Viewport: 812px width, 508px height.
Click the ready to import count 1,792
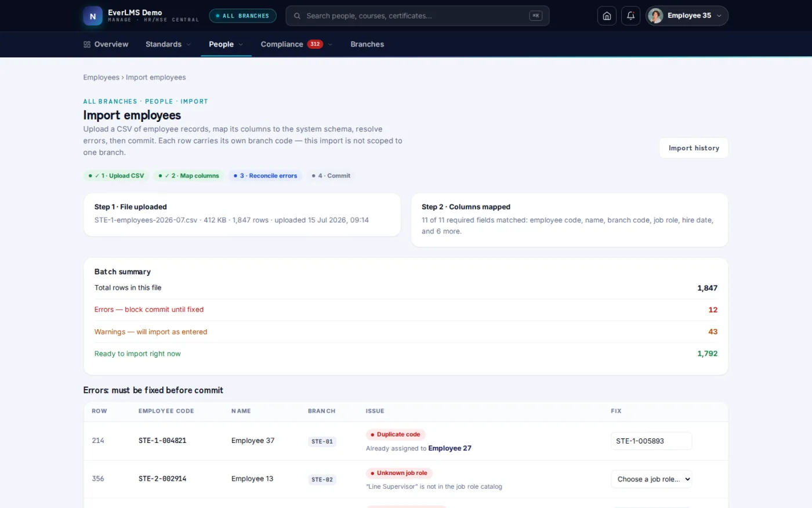click(707, 354)
